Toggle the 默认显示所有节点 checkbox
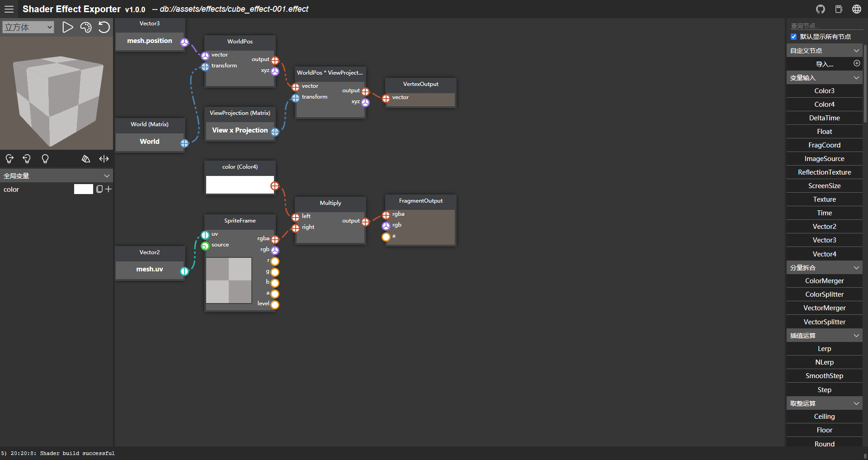 [x=794, y=37]
